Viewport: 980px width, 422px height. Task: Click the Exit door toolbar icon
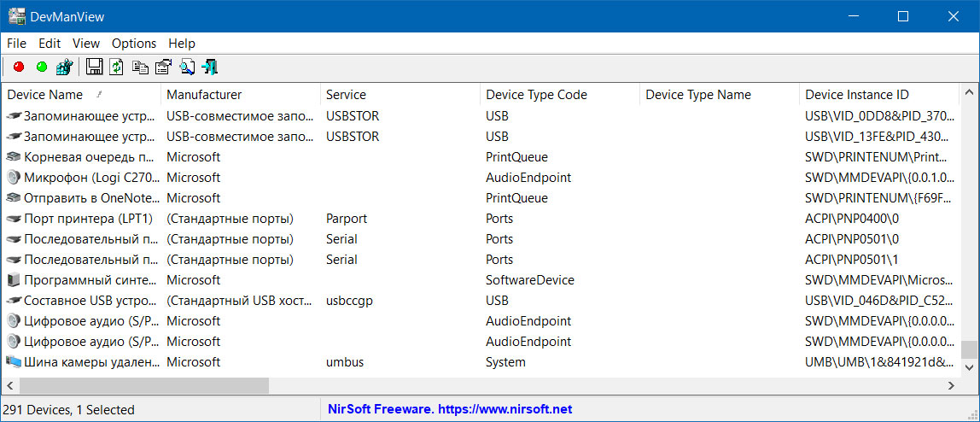pyautogui.click(x=211, y=67)
